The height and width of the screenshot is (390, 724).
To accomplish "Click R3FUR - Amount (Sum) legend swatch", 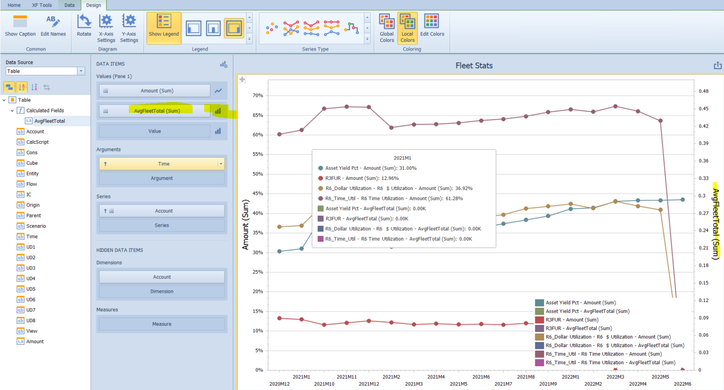I will click(539, 320).
